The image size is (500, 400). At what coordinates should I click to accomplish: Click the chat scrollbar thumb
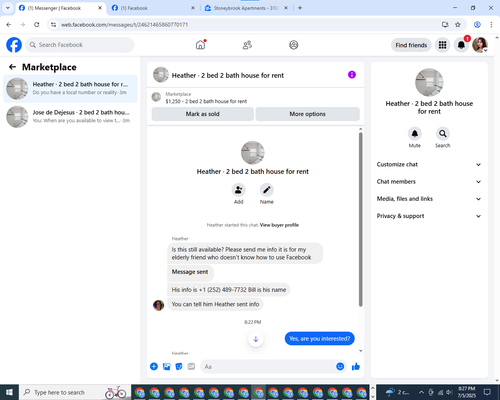(x=360, y=219)
